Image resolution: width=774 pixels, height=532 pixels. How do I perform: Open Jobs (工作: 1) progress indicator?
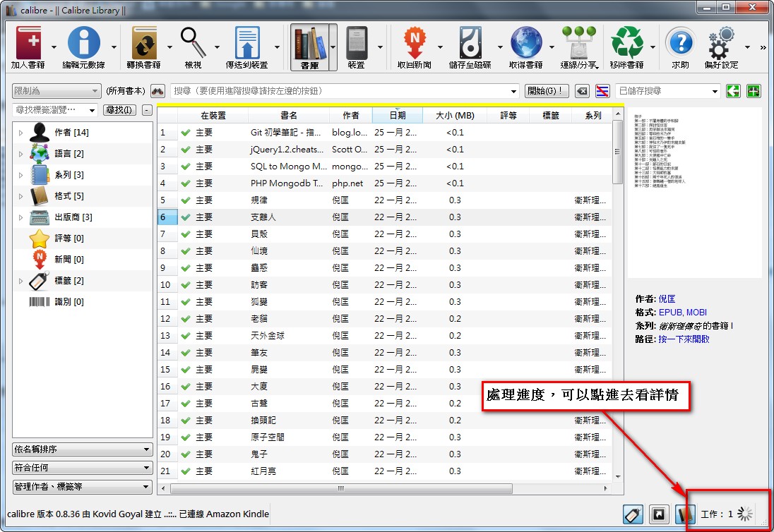point(727,514)
